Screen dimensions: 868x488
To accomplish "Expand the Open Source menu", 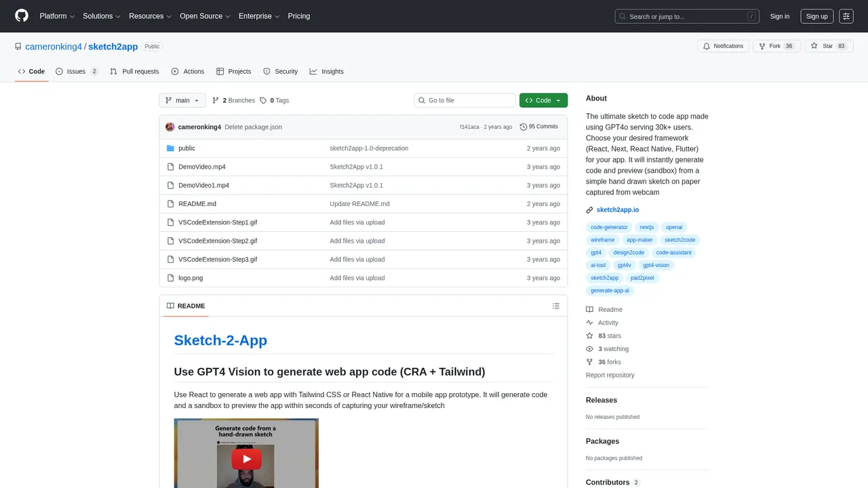I will [205, 16].
